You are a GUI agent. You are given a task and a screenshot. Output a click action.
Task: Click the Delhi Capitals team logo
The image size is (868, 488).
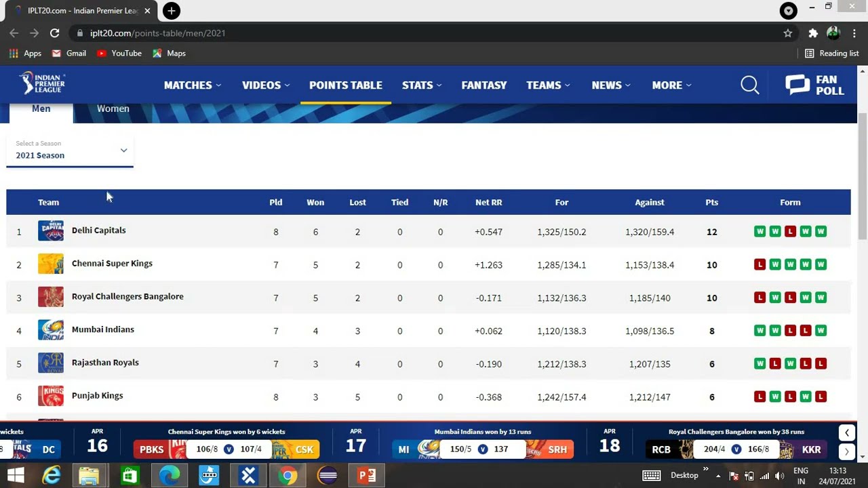[51, 230]
